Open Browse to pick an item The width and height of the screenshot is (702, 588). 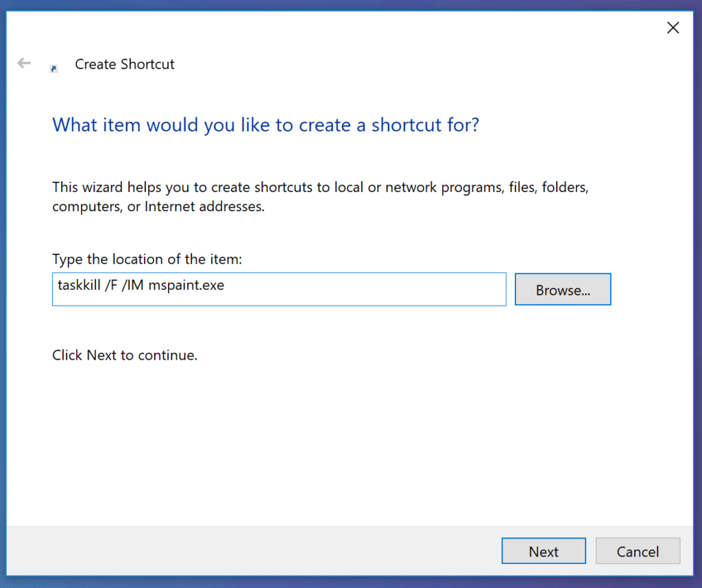pos(562,289)
